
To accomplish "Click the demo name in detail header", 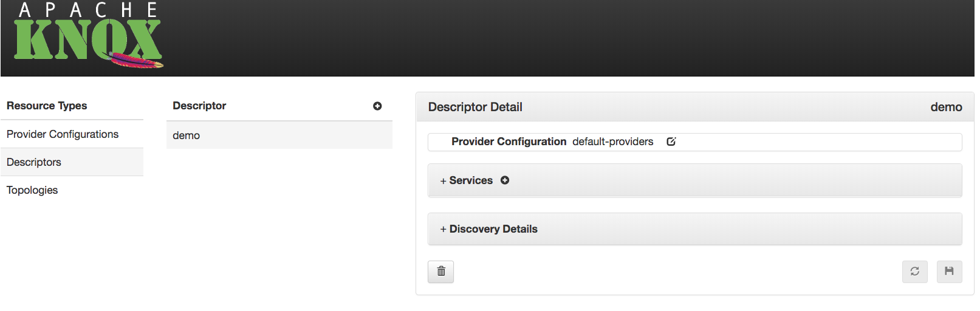I will pyautogui.click(x=946, y=107).
